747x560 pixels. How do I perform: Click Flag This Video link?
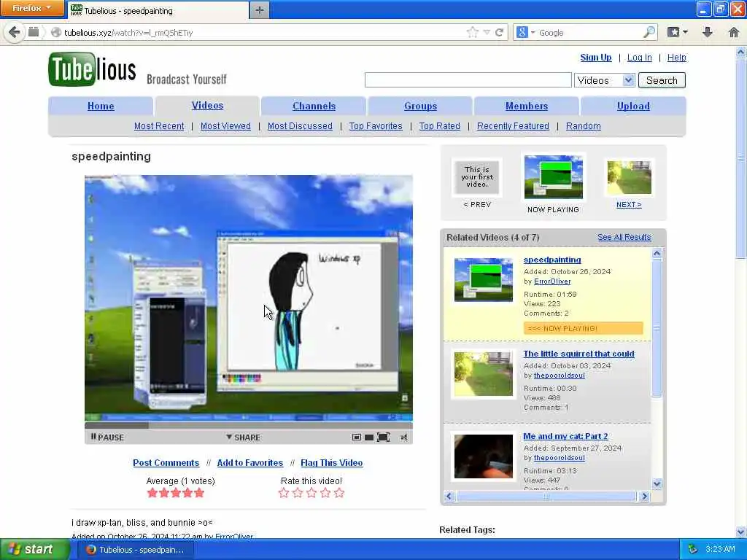[332, 462]
